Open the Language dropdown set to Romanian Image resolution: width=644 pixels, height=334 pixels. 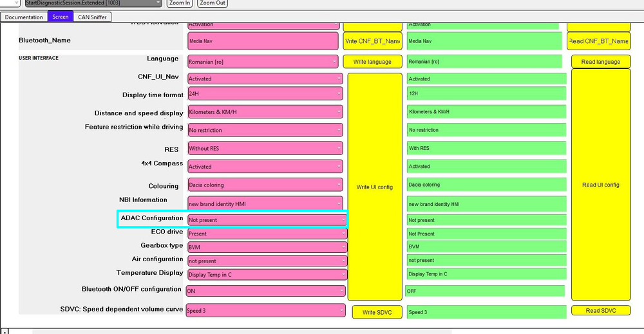(263, 62)
